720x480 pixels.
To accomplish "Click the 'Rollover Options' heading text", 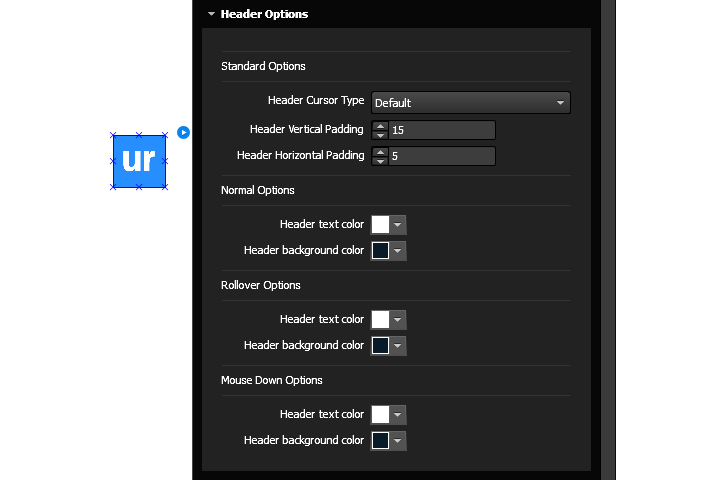I will pyautogui.click(x=260, y=285).
